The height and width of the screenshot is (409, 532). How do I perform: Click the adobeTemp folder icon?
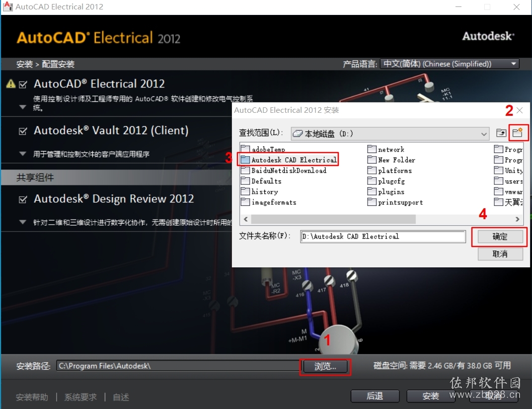(245, 149)
